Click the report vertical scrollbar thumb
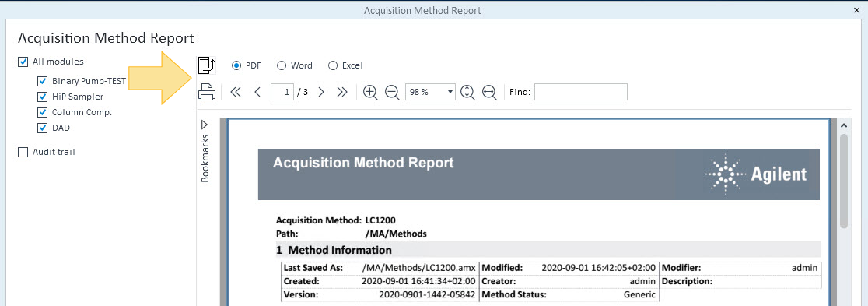This screenshot has height=306, width=868. tap(844, 181)
